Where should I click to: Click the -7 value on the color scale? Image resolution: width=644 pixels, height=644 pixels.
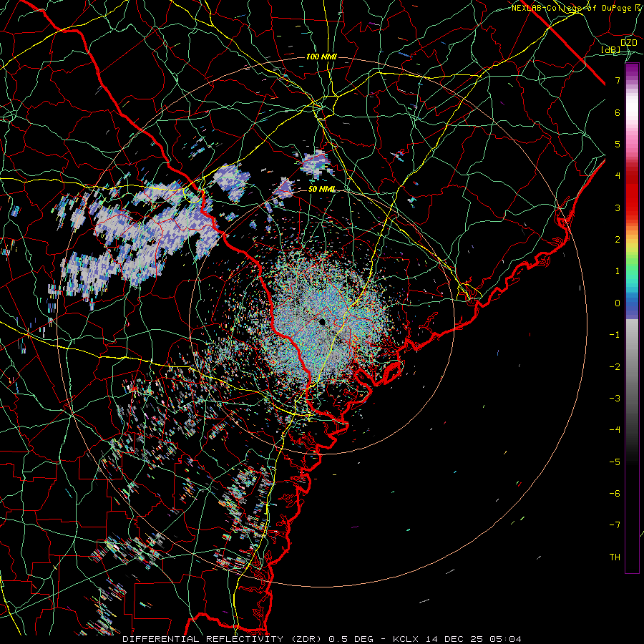(x=615, y=525)
